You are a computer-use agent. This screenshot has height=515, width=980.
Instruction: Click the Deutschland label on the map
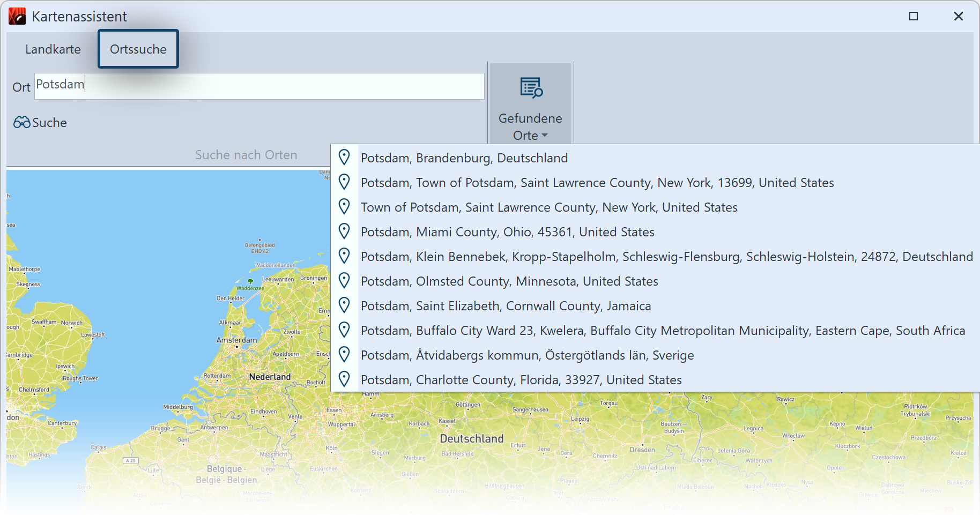coord(472,438)
